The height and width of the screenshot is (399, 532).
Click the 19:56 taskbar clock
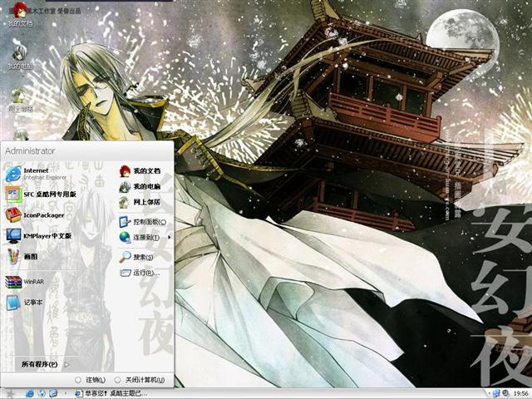(520, 394)
